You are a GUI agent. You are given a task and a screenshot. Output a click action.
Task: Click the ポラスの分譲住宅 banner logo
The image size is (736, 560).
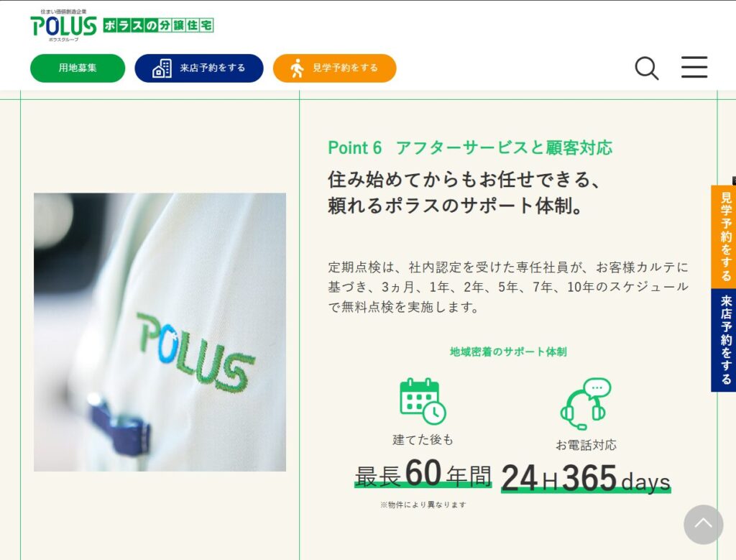[x=158, y=25]
